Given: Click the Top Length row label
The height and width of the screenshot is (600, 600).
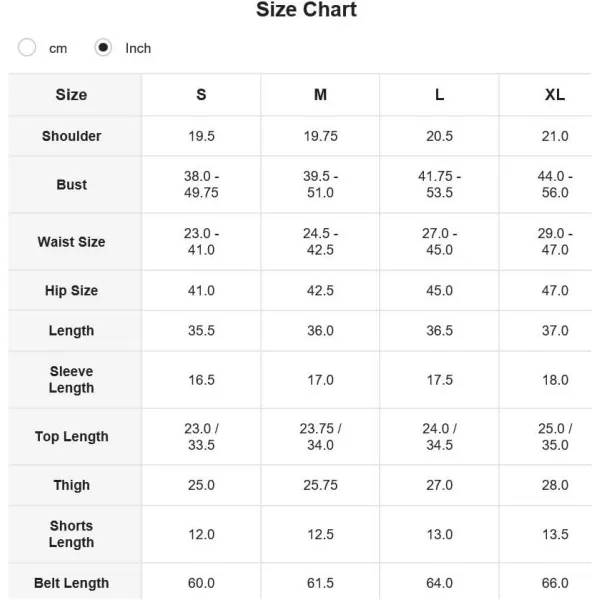Looking at the screenshot, I should point(72,437).
